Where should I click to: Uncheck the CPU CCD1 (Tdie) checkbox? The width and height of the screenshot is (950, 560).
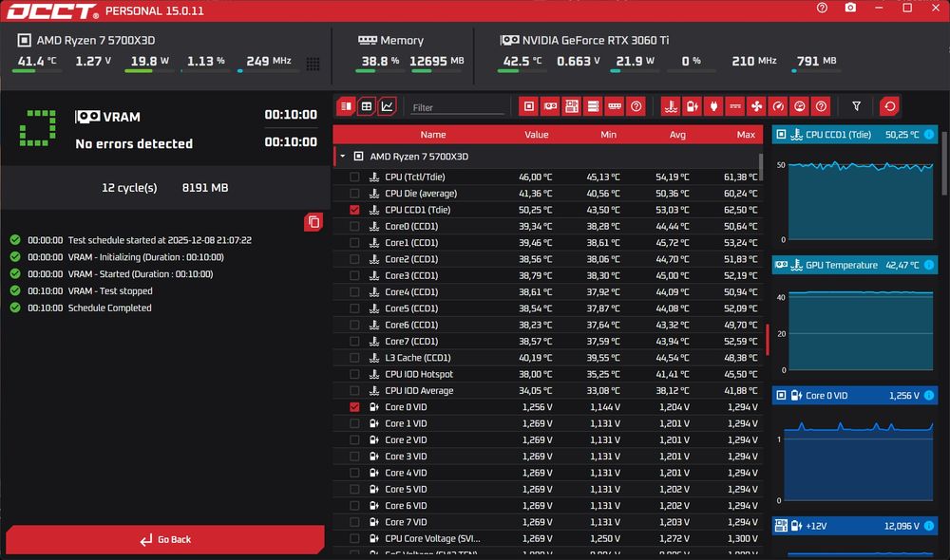(354, 210)
